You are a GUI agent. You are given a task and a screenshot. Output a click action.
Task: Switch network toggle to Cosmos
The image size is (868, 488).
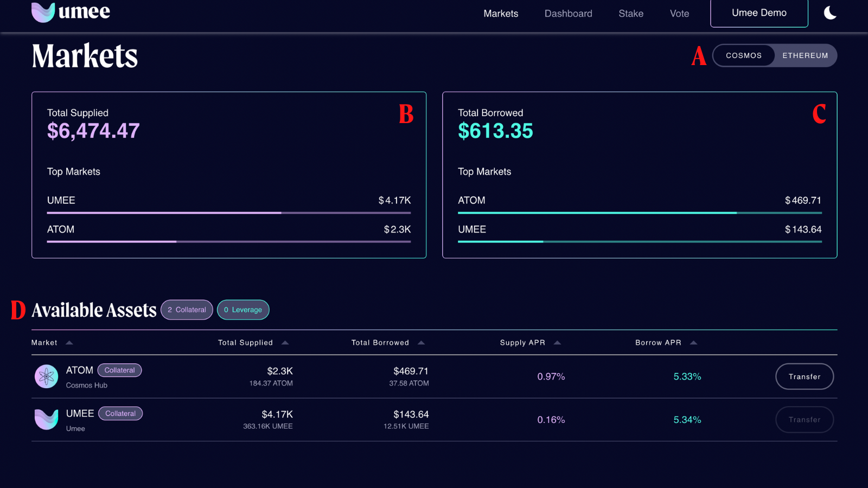coord(744,56)
